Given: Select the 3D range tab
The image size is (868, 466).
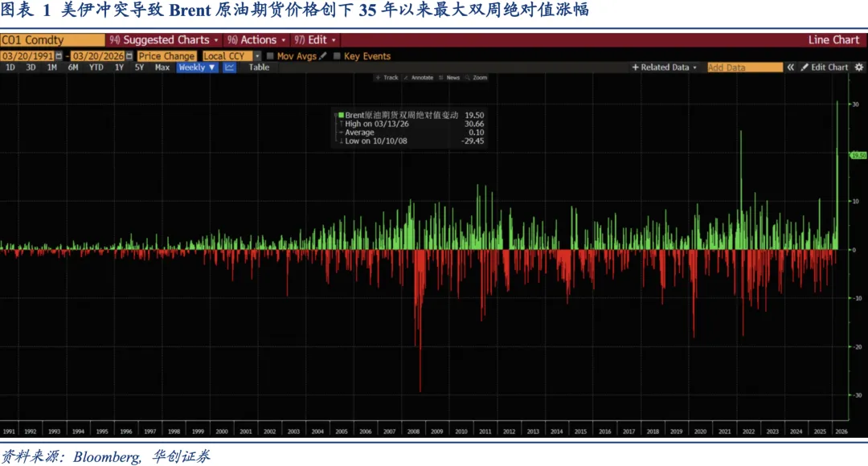Looking at the screenshot, I should [x=31, y=67].
